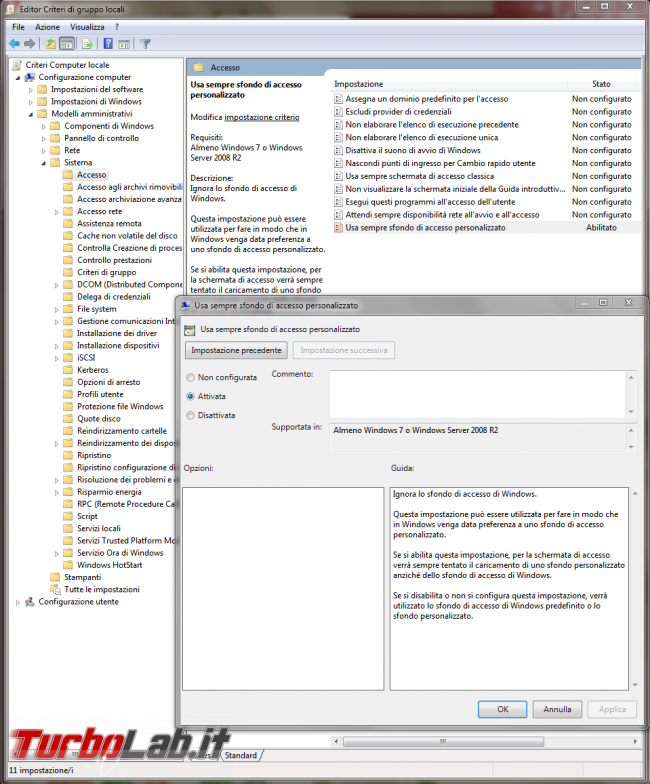The width and height of the screenshot is (650, 784).
Task: Click the grey Forward arrow in toolbar
Action: [30, 44]
